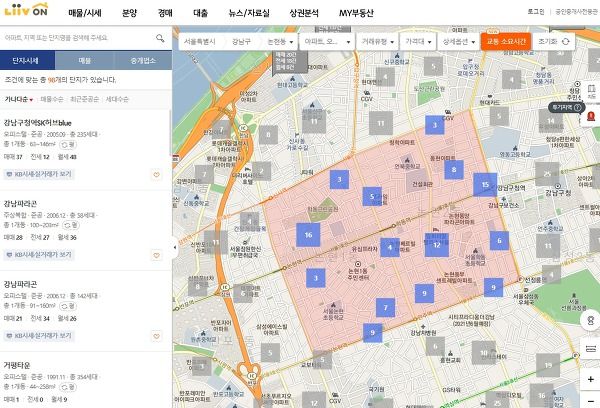Zoom out the map with minus
Screen dimensions: 600x408
(x=591, y=401)
